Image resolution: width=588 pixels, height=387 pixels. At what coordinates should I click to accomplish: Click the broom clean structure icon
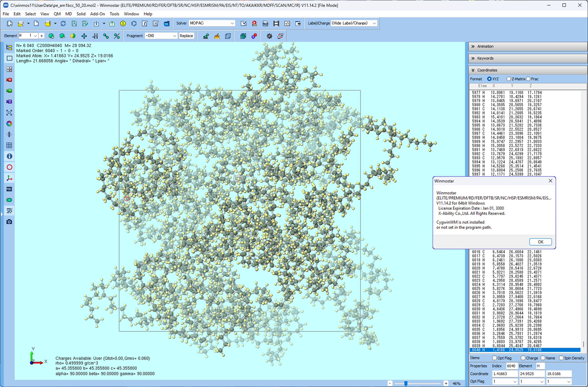pos(217,36)
